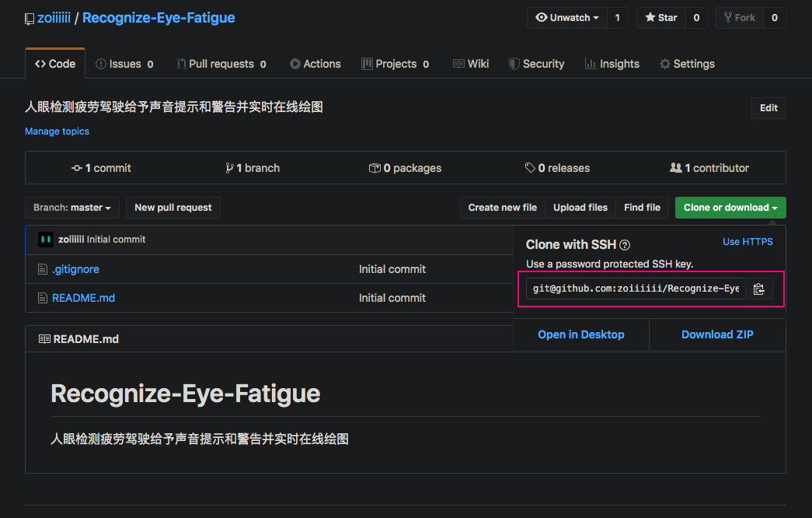The image size is (812, 518).
Task: Edit the repository description
Action: click(x=768, y=108)
